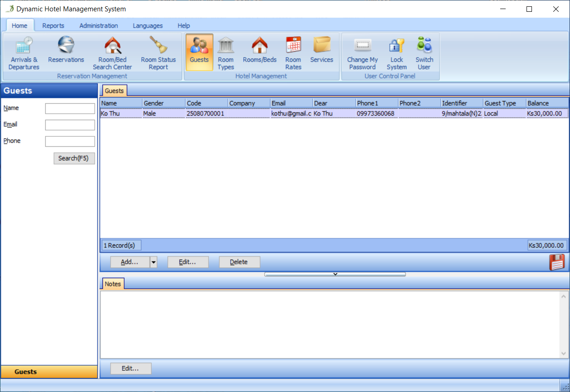Image resolution: width=570 pixels, height=392 pixels.
Task: Switch to the Administration tab
Action: coord(98,26)
